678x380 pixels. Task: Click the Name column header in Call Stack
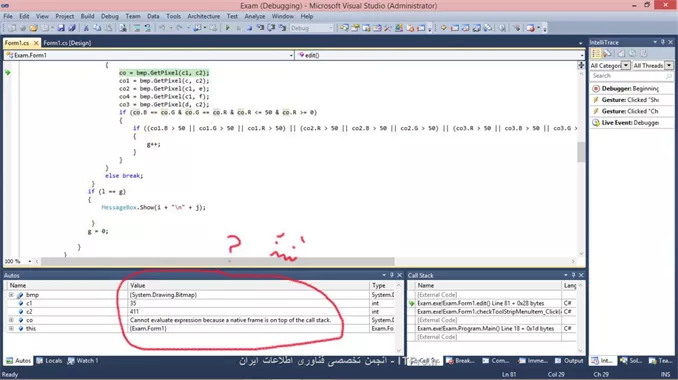click(488, 286)
